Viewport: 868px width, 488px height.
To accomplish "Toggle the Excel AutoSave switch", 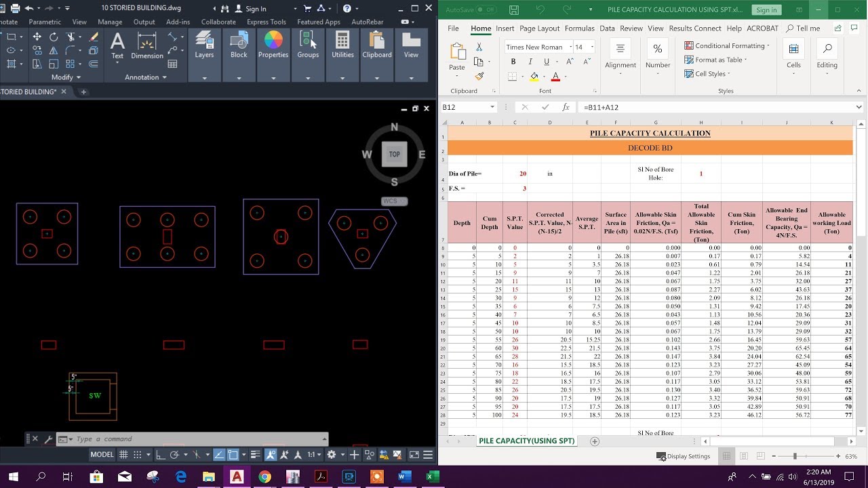I will click(486, 10).
